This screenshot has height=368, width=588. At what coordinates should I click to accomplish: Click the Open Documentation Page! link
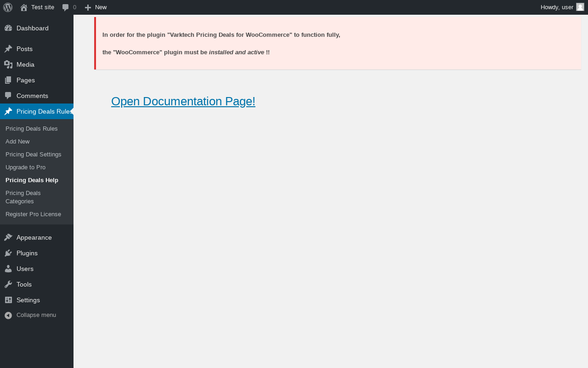coord(183,101)
